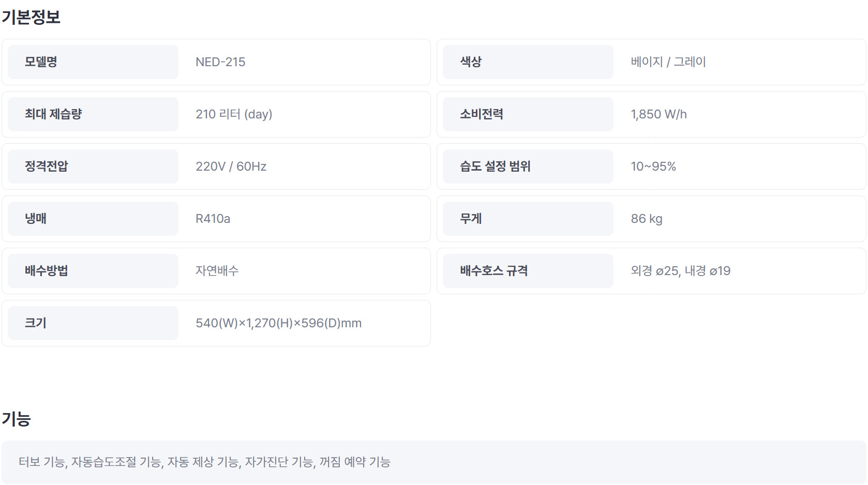Click the 모델명 label cell
The image size is (868, 485).
coord(93,62)
